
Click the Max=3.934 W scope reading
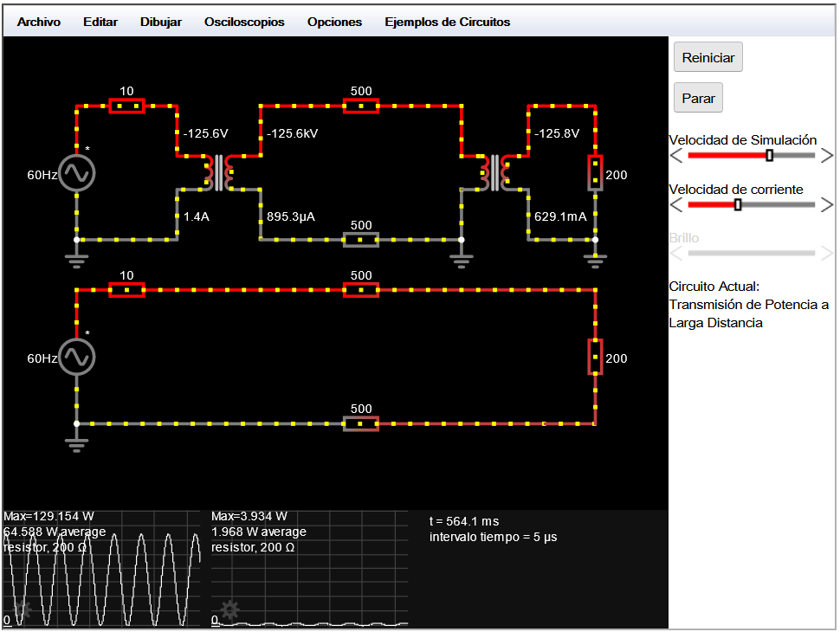pyautogui.click(x=249, y=516)
